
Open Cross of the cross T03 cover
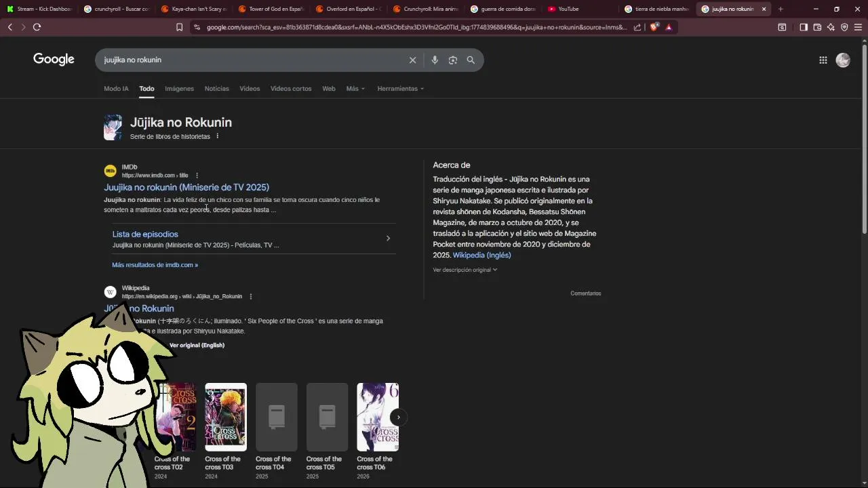click(x=226, y=418)
